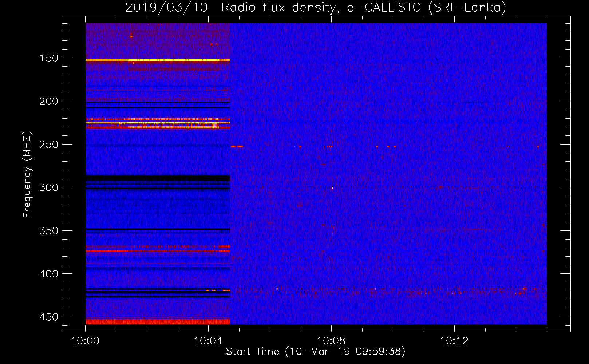Click the 10:08 time tick label
The height and width of the screenshot is (364, 589).
click(331, 341)
